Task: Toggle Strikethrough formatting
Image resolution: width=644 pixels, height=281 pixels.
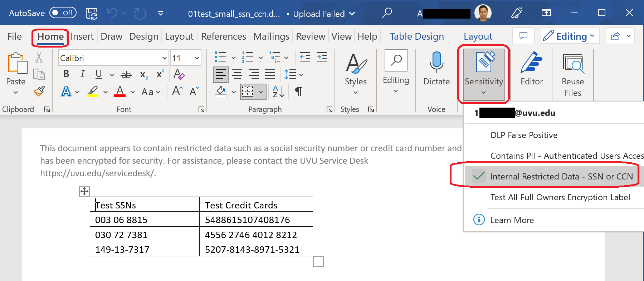Action: point(126,75)
